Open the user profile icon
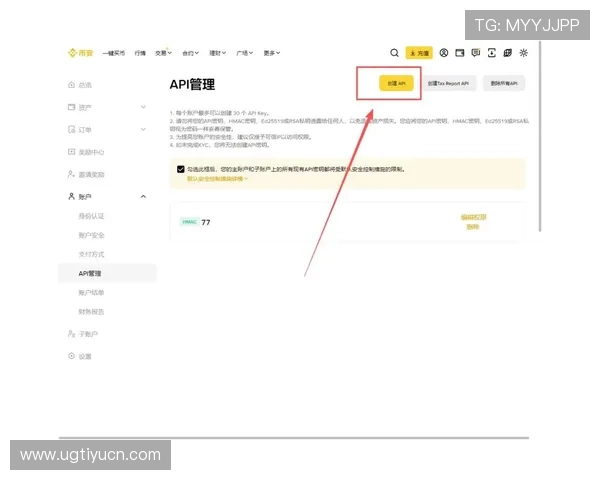Viewport: 600px width, 480px height. click(443, 53)
